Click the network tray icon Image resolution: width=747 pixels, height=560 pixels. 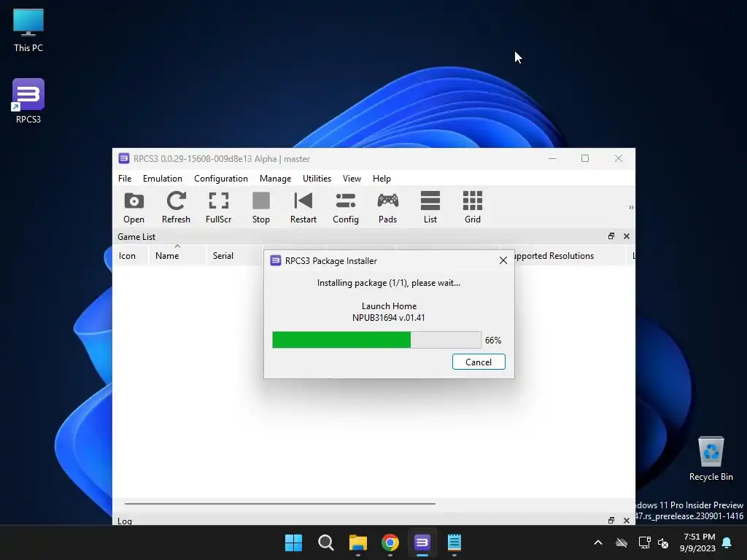click(645, 542)
